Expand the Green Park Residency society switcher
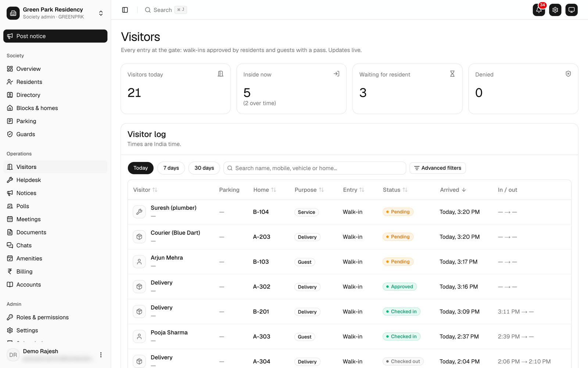 [101, 13]
